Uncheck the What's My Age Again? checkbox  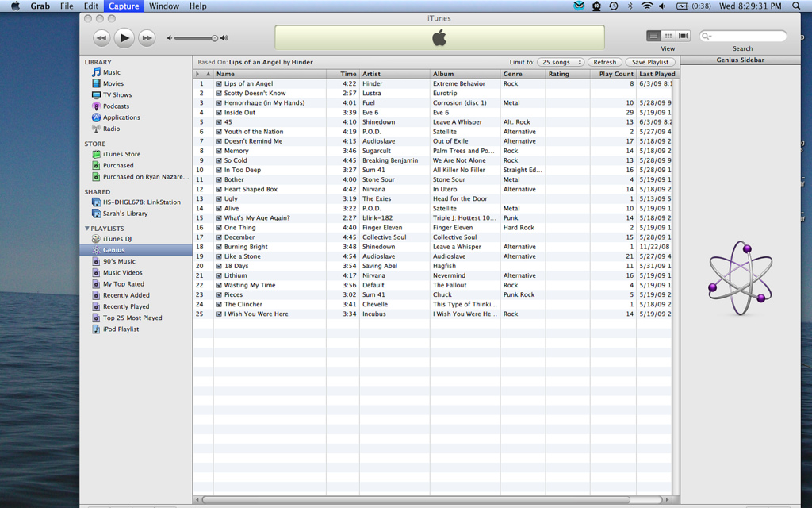click(x=219, y=217)
